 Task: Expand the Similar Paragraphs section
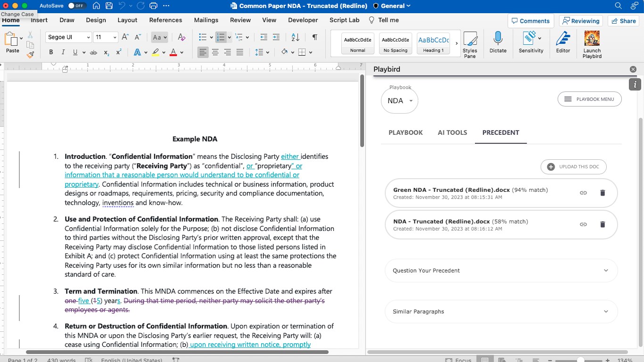[501, 312]
